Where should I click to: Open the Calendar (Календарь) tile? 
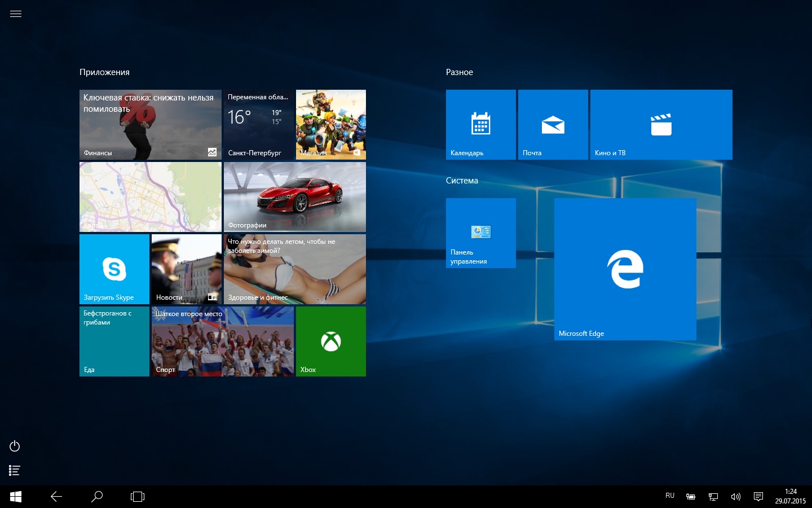click(480, 125)
